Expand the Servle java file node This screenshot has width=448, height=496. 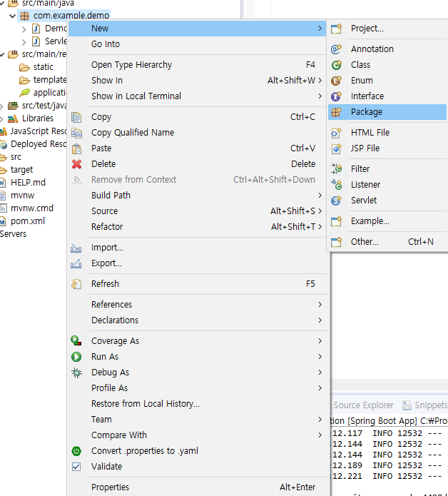pyautogui.click(x=24, y=42)
